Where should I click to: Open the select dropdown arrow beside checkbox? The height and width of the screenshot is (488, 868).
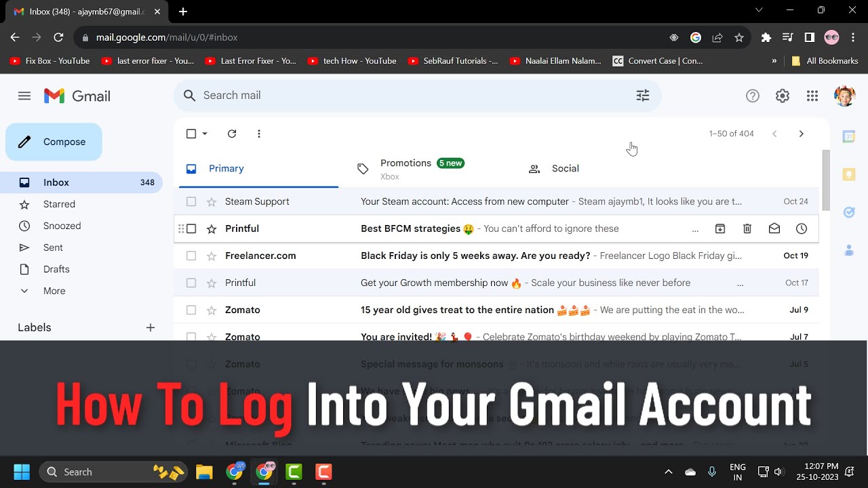point(205,134)
